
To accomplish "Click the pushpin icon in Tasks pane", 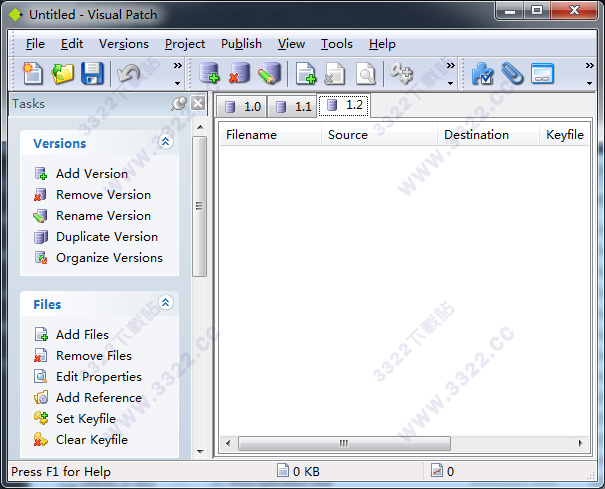I will [x=179, y=103].
